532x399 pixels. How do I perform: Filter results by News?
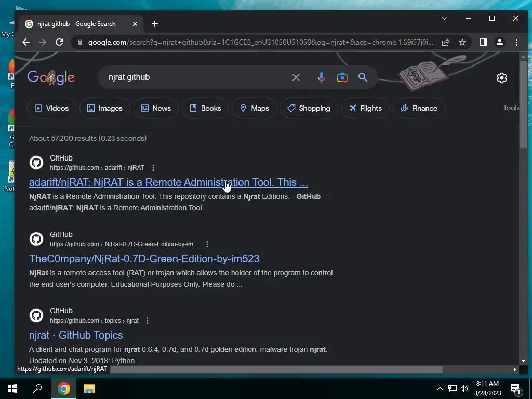click(x=156, y=108)
